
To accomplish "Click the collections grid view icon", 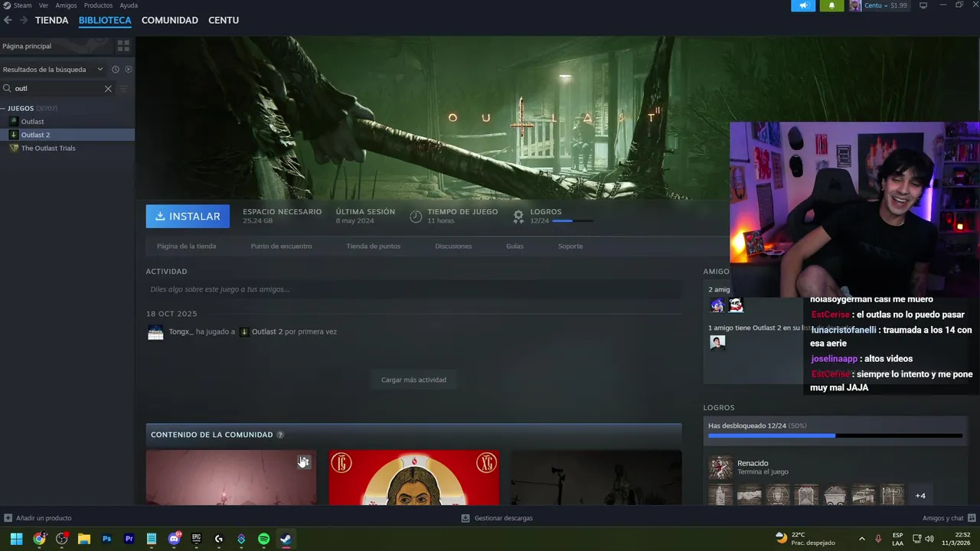I will click(123, 46).
